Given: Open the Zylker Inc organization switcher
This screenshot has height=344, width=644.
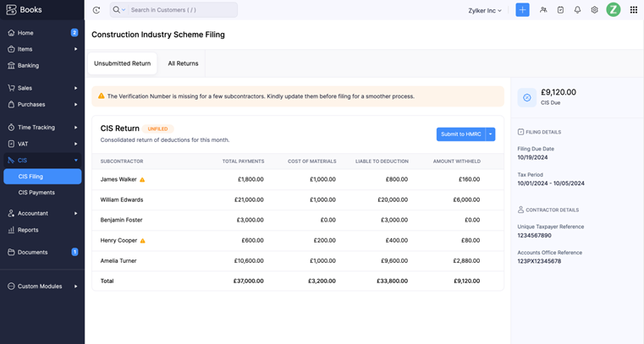Looking at the screenshot, I should (x=485, y=11).
